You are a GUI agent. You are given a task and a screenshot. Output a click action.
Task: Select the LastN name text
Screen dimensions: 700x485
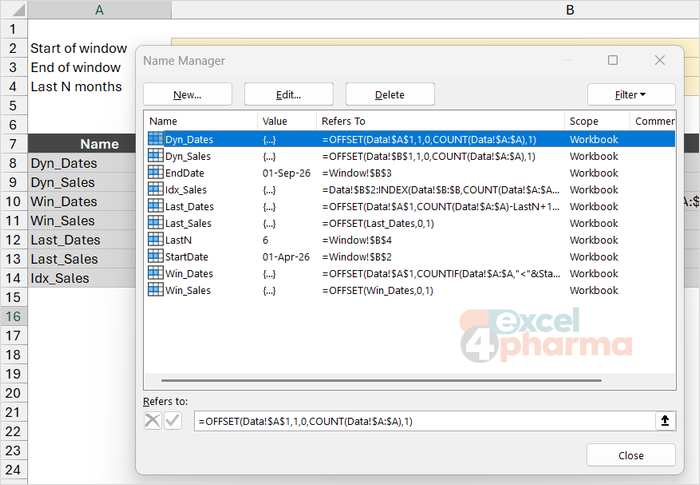pos(178,240)
